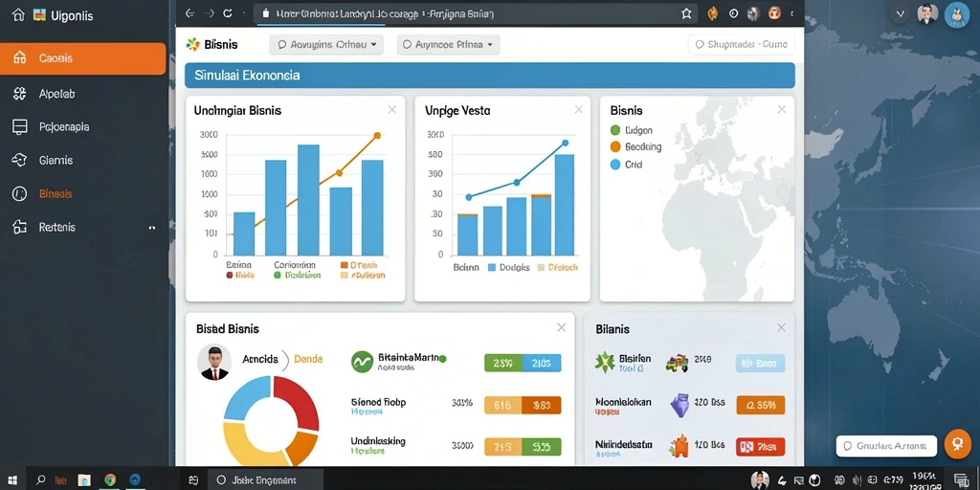
Task: Go to Giamis in the sidebar
Action: point(56,161)
